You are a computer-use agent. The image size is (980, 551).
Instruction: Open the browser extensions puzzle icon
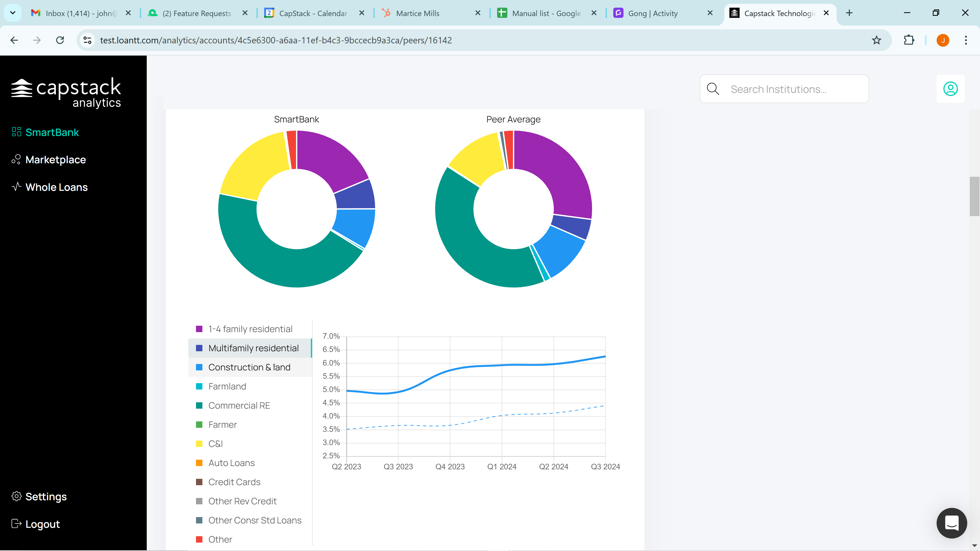(x=909, y=40)
